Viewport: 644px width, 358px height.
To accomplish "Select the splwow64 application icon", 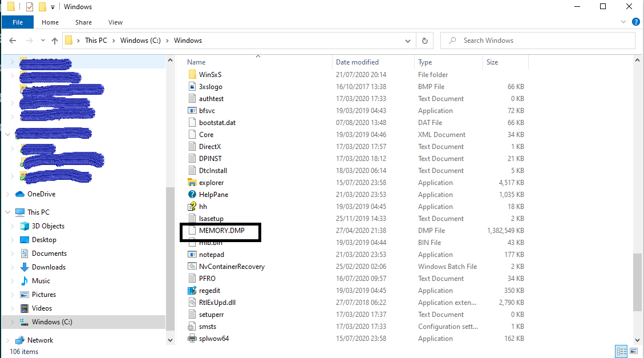I will [192, 338].
